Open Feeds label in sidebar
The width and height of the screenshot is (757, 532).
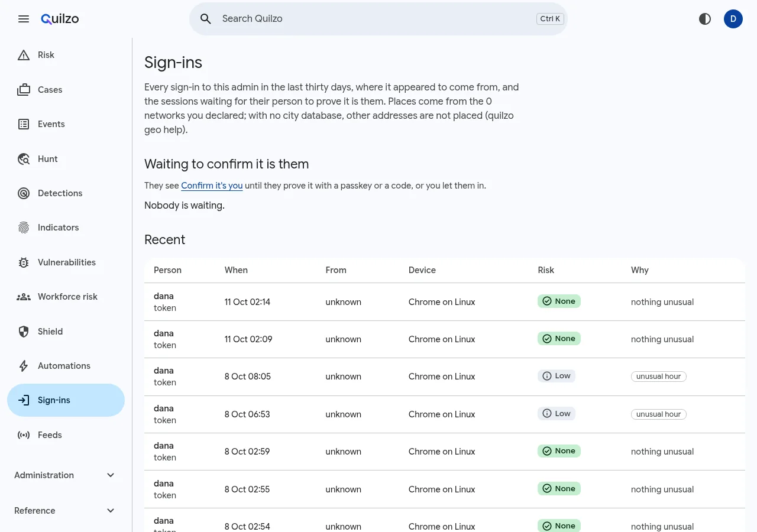(x=50, y=435)
